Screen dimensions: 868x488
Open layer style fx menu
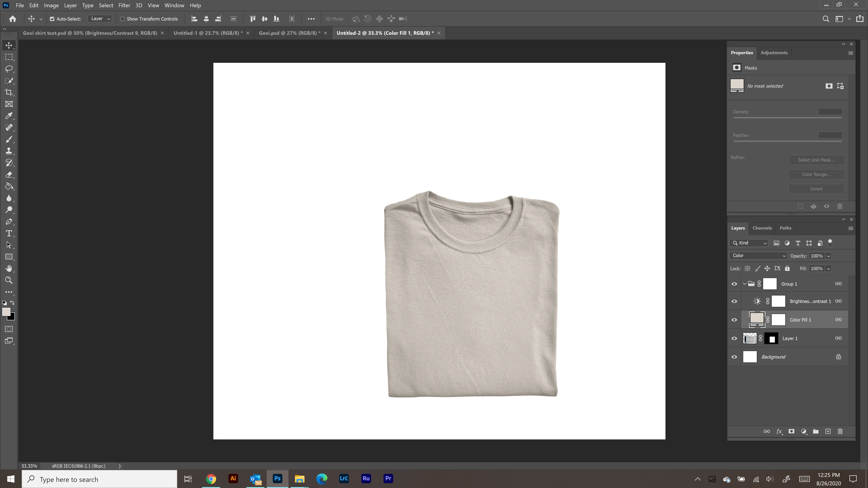(779, 432)
